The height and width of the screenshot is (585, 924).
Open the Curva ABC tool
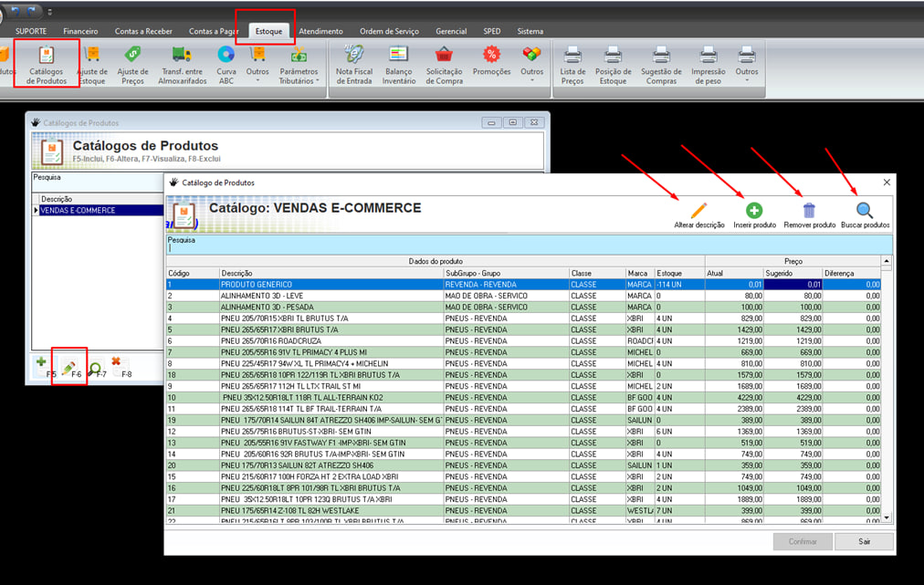click(226, 64)
